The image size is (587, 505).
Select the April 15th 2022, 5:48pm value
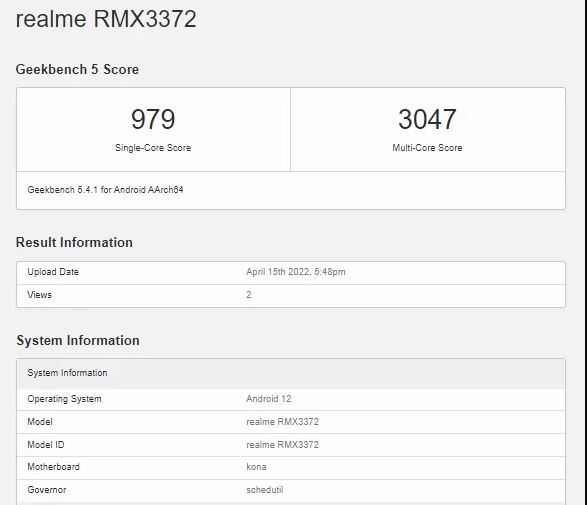point(296,272)
